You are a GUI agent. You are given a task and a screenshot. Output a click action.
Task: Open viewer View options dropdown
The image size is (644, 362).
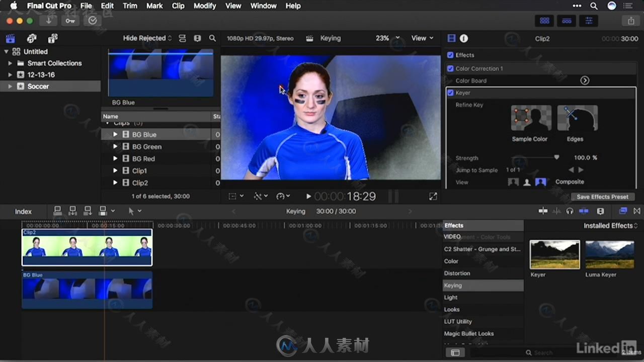(422, 38)
